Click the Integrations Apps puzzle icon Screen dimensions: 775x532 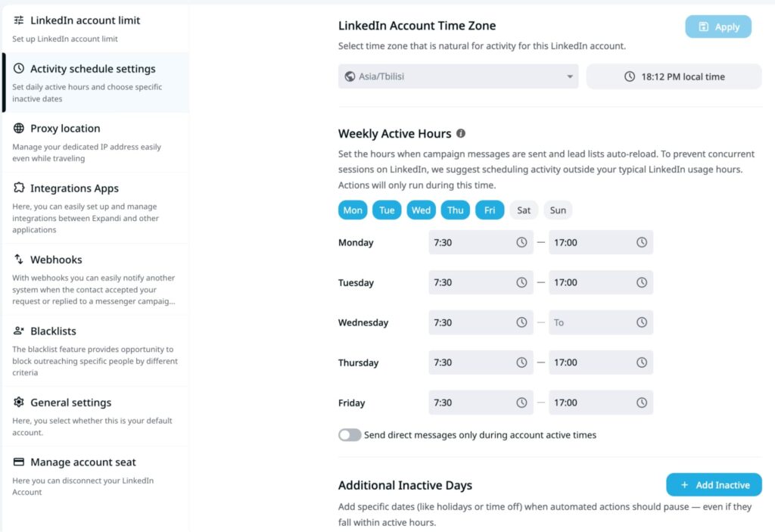tap(19, 188)
